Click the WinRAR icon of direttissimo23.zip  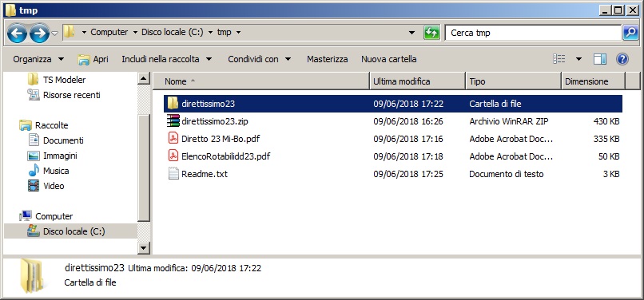click(173, 121)
